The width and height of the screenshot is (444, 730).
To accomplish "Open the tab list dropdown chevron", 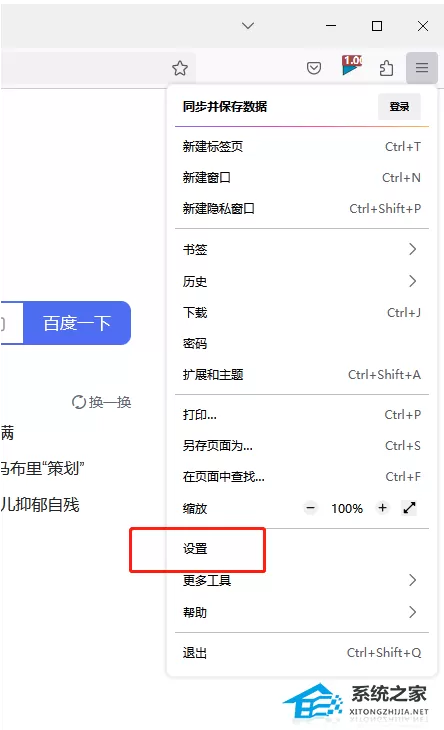I will (248, 26).
